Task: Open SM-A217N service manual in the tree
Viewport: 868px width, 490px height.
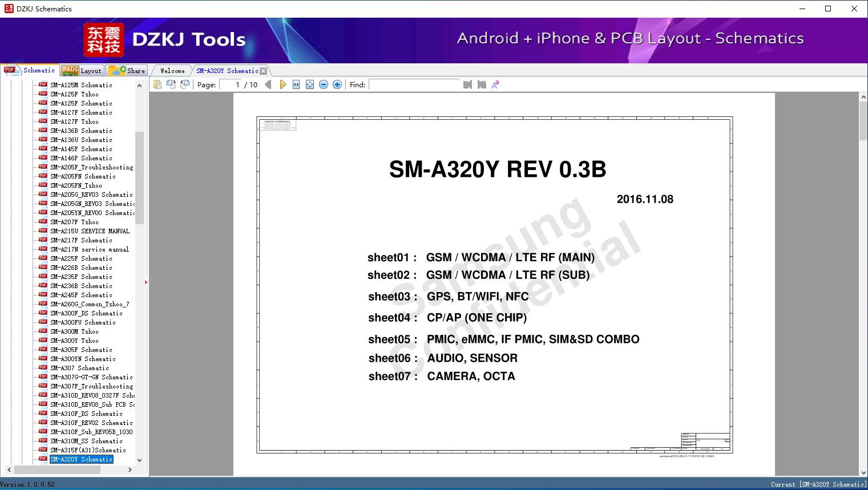Action: click(x=90, y=249)
